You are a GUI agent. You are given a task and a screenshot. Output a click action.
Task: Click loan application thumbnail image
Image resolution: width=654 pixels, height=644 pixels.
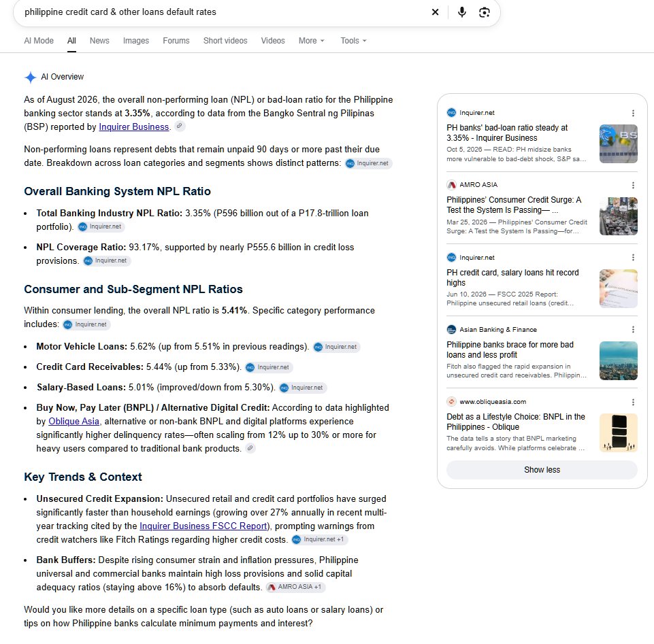pyautogui.click(x=618, y=288)
